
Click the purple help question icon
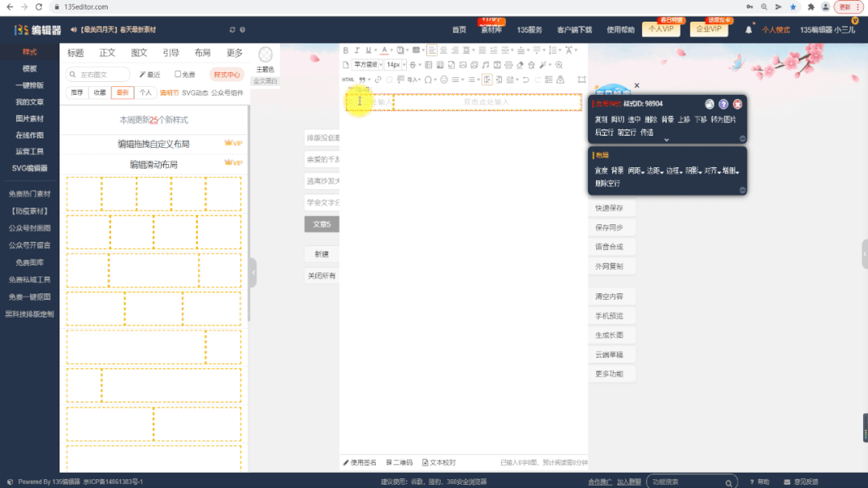pyautogui.click(x=723, y=104)
